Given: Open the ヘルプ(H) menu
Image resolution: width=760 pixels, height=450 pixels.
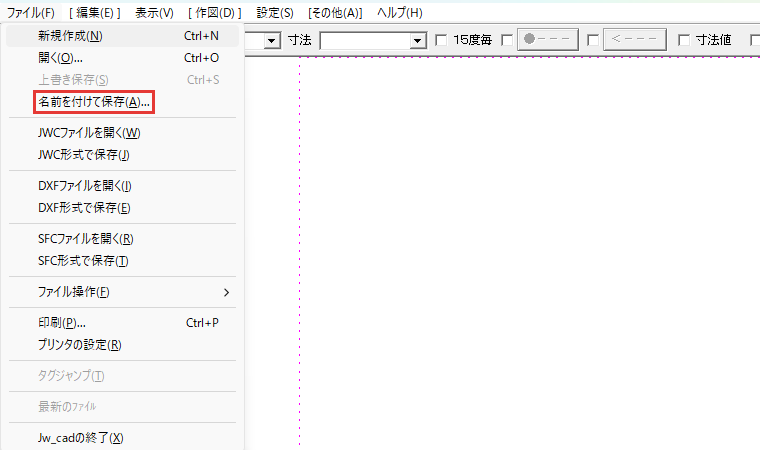Looking at the screenshot, I should click(x=399, y=13).
